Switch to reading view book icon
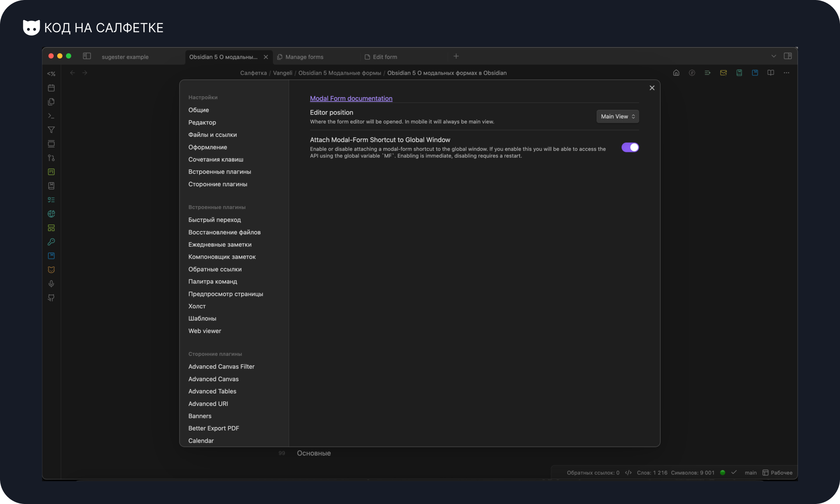This screenshot has height=504, width=840. 770,73
